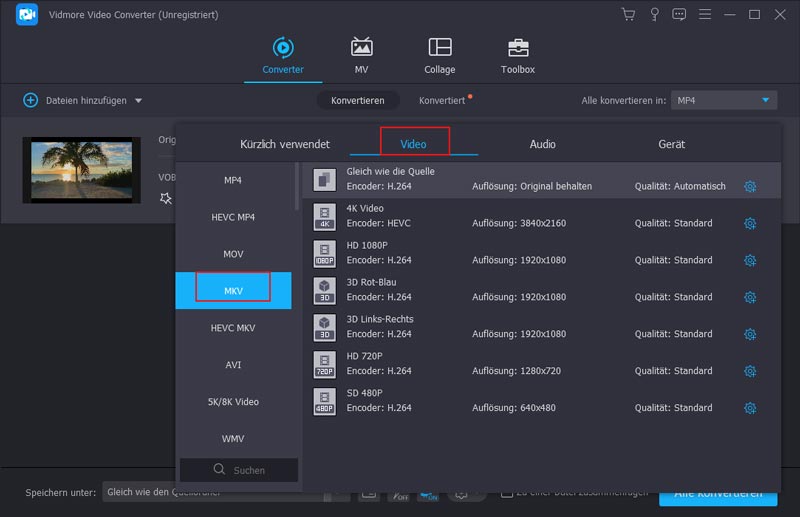Open the Kürzlich verwendet tab
The image size is (800, 517).
(284, 144)
